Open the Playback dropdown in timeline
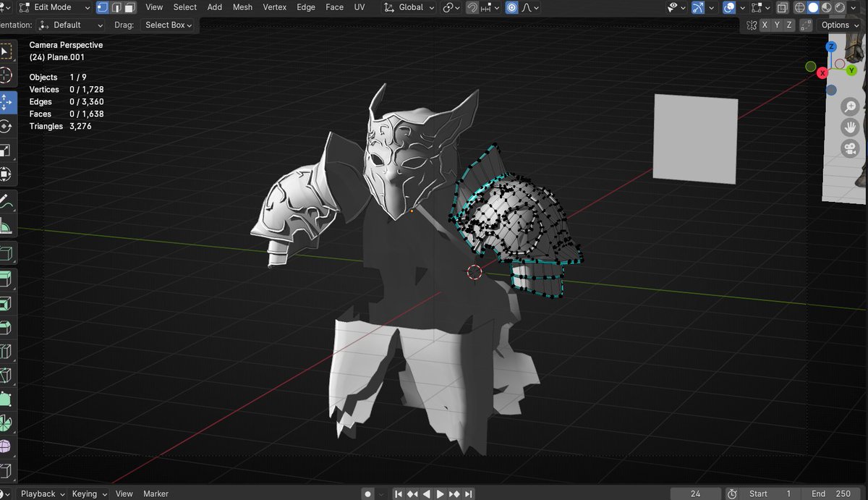Image resolution: width=868 pixels, height=500 pixels. click(x=43, y=493)
